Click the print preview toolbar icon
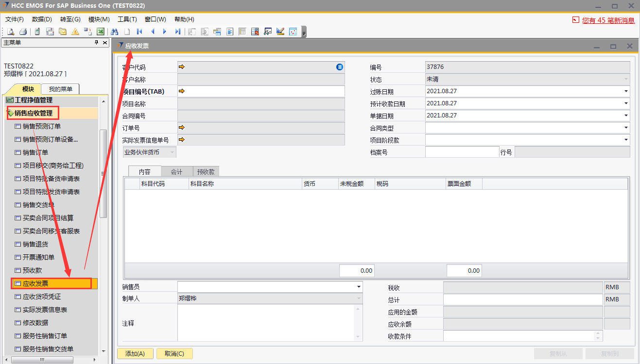 (10, 32)
